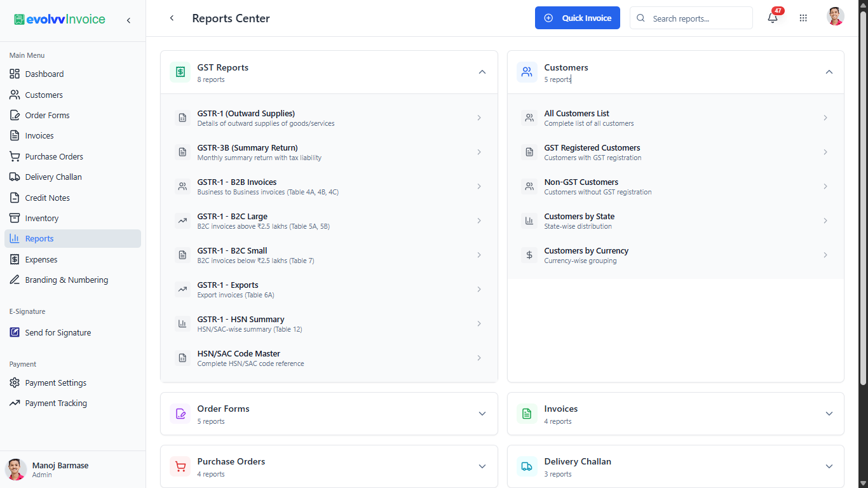Screen dimensions: 868x488
Task: Open Order Forms in the sidebar
Action: click(72, 115)
